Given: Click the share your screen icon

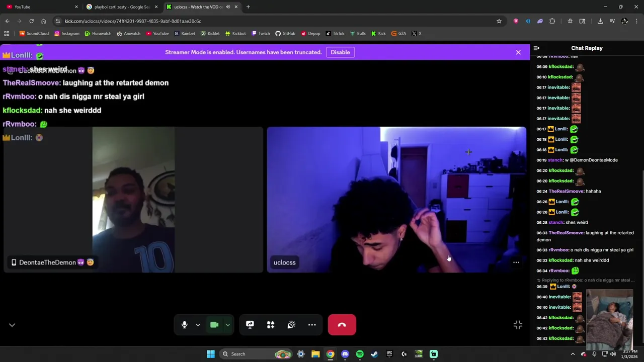Looking at the screenshot, I should (250, 325).
